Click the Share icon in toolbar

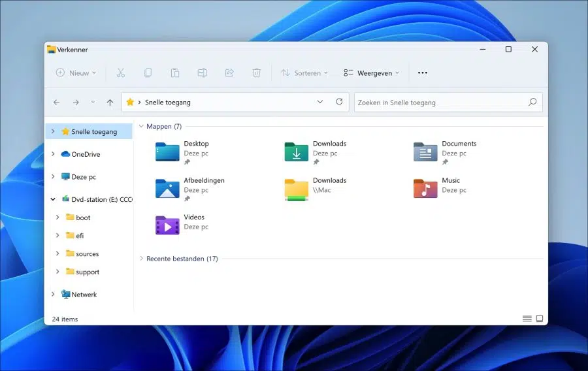[229, 73]
